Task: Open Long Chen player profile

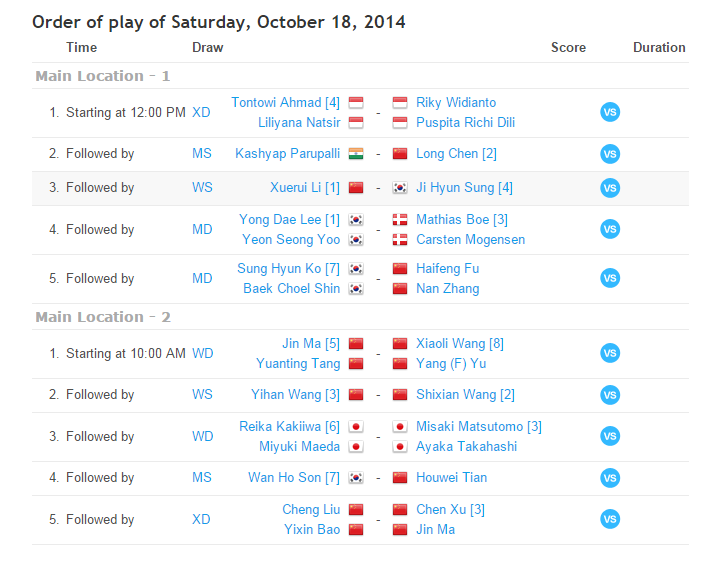Action: coord(456,154)
